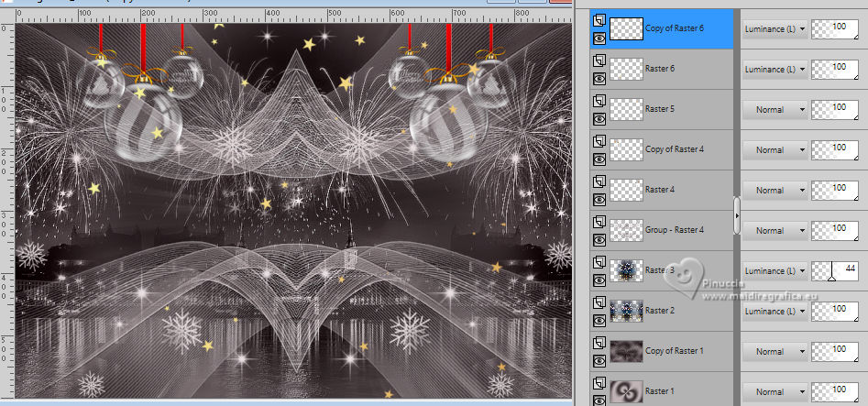Screen dimensions: 868x406
Task: Click the Raster 2 layer thumbnail
Action: [x=626, y=312]
